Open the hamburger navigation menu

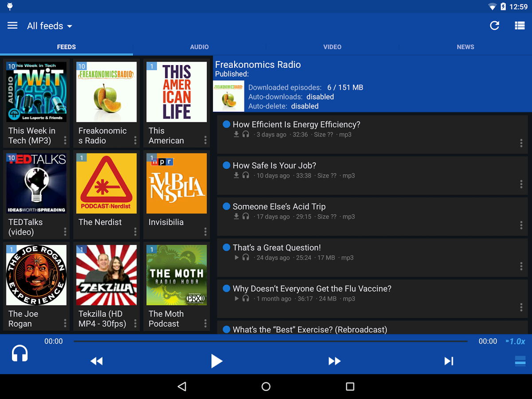tap(12, 26)
